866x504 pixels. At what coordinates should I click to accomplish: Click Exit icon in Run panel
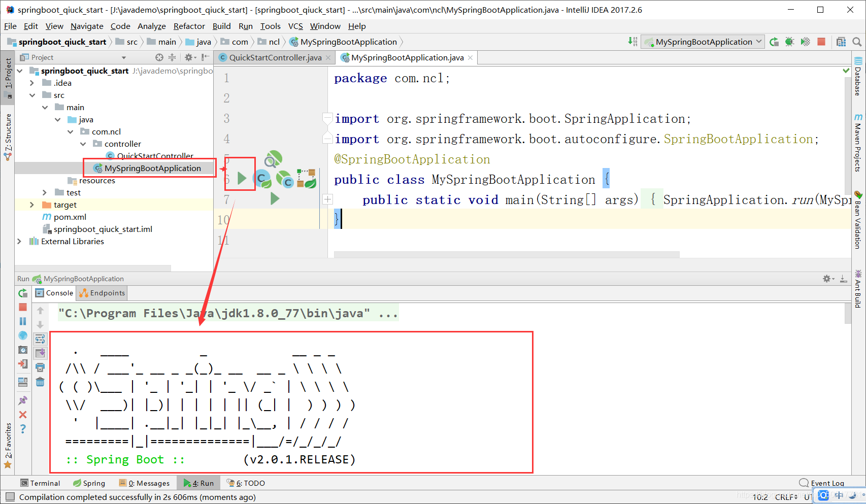23,364
